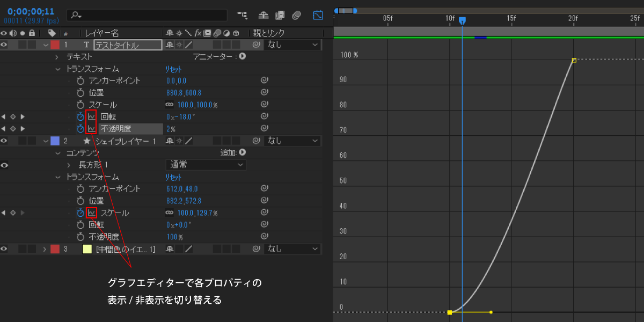This screenshot has width=644, height=322.
Task: Click the stopwatch for シェイプレイヤー 1 位置
Action: pos(80,201)
